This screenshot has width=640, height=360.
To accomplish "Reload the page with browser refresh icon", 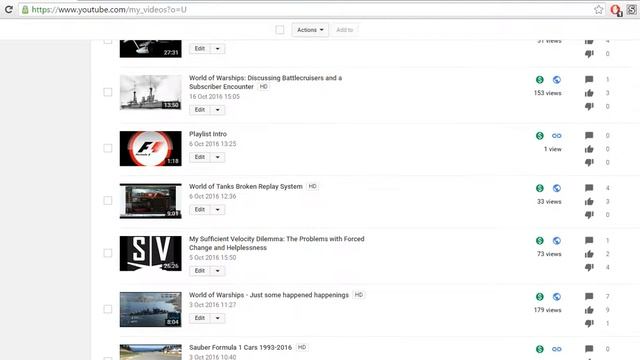I will pyautogui.click(x=9, y=9).
